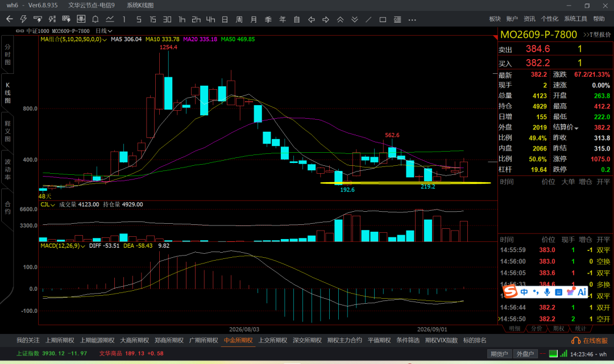Click the 在线客服 button
The width and height of the screenshot is (614, 364).
590,341
